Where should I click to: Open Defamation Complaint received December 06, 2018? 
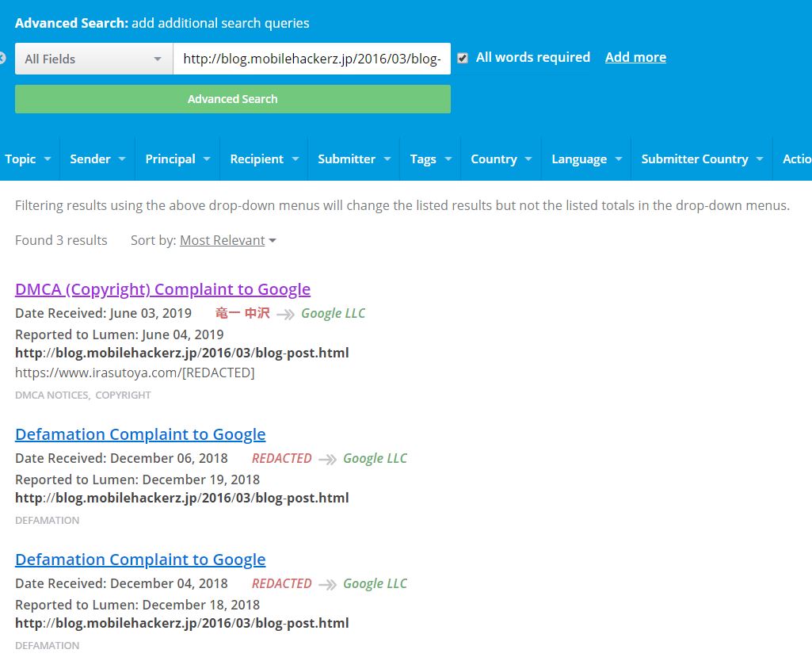[x=140, y=434]
